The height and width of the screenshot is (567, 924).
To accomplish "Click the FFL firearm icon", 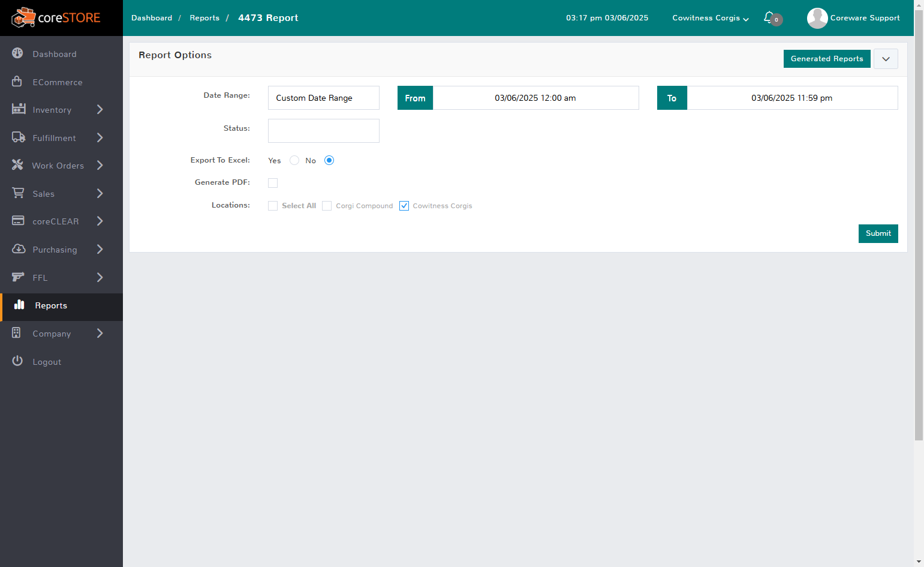I will tap(19, 277).
